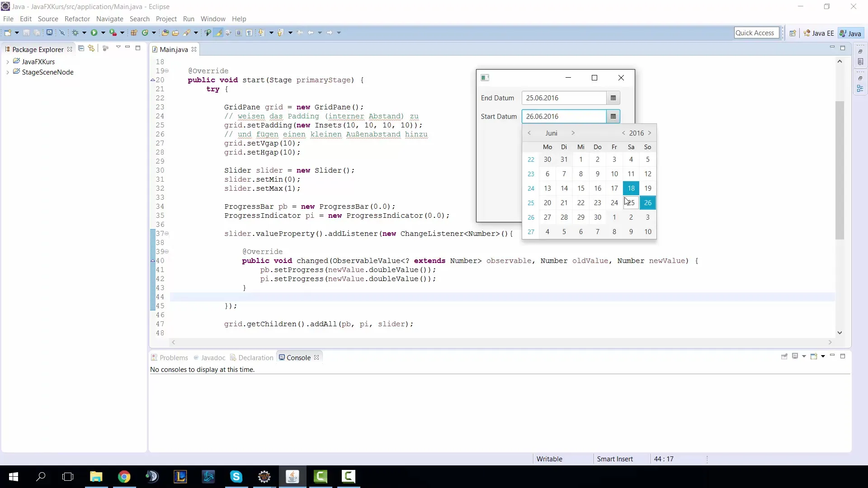This screenshot has width=868, height=488.
Task: Open the Navigate menu
Action: [x=110, y=19]
